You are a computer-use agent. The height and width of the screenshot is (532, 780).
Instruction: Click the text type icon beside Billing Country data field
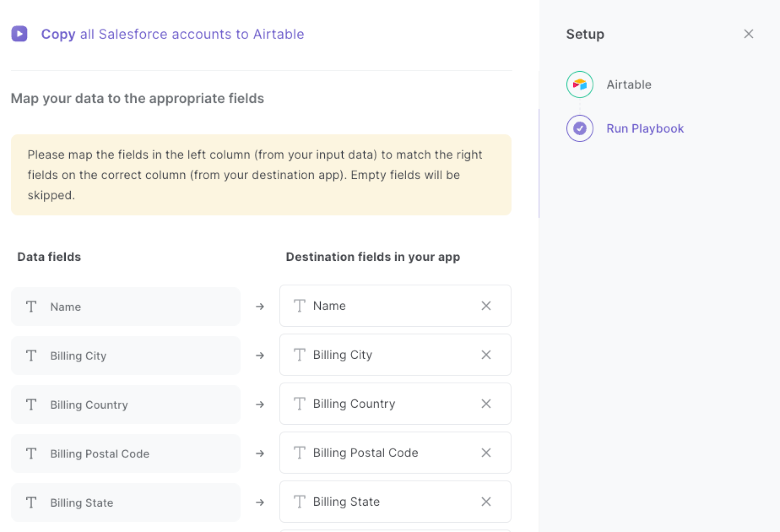[x=31, y=405]
